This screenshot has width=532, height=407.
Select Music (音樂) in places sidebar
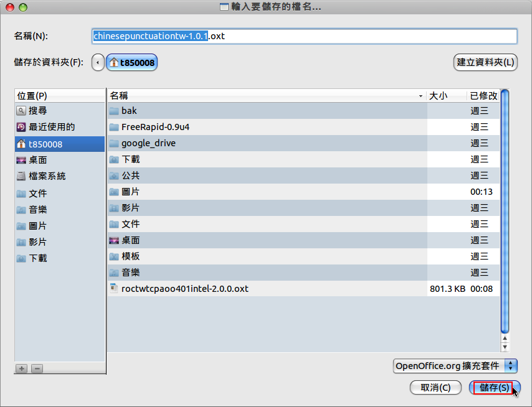pos(37,210)
